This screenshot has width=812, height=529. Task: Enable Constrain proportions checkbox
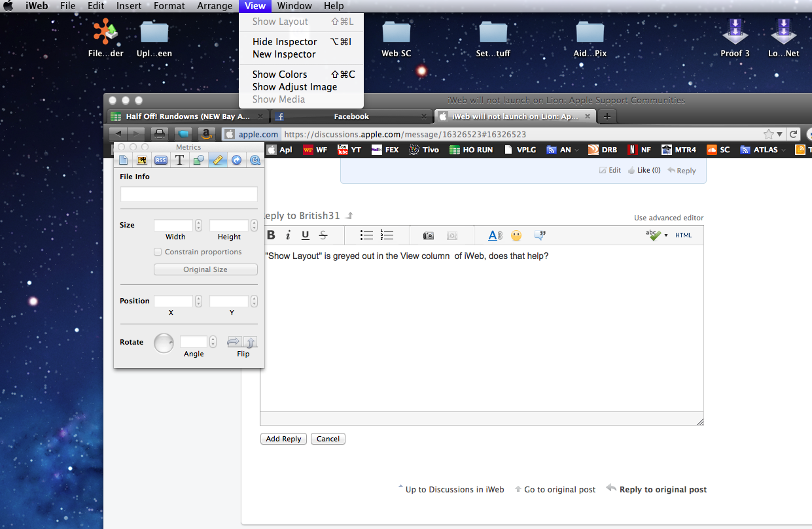pyautogui.click(x=158, y=252)
